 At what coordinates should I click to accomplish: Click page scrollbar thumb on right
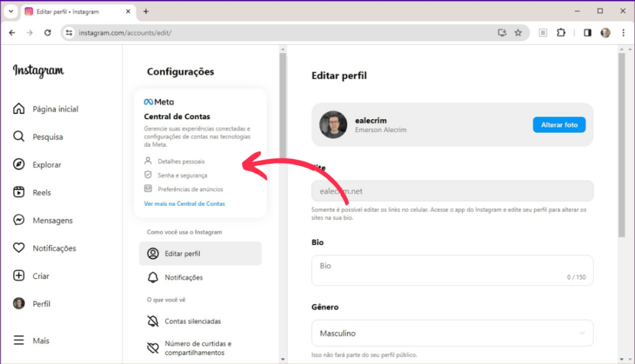[x=621, y=145]
